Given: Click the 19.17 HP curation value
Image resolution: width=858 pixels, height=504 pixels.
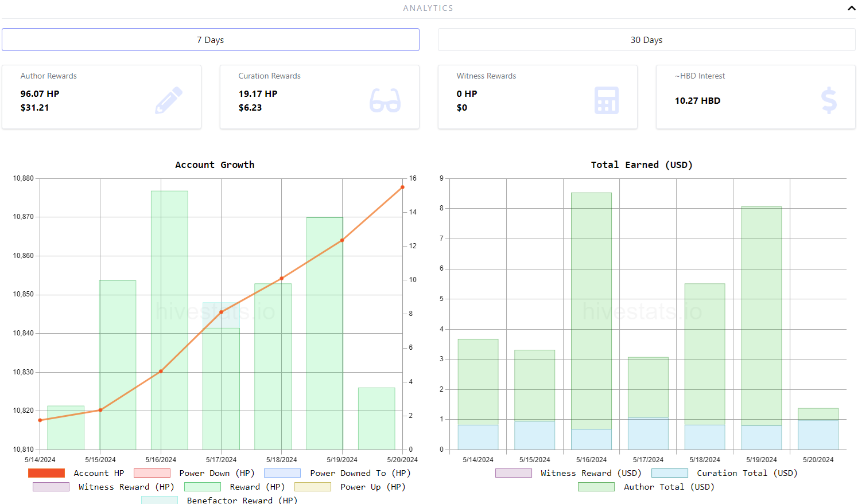Looking at the screenshot, I should pyautogui.click(x=258, y=93).
